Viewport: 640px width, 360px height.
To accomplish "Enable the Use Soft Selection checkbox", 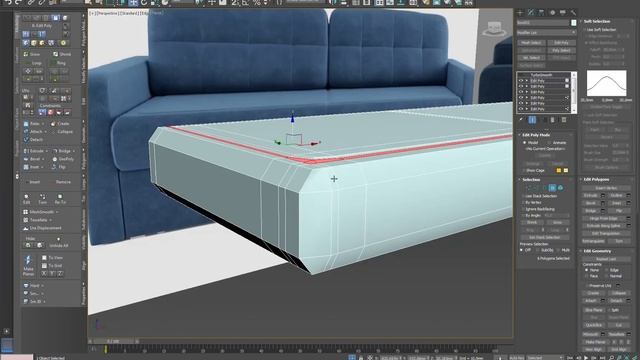I will (586, 30).
